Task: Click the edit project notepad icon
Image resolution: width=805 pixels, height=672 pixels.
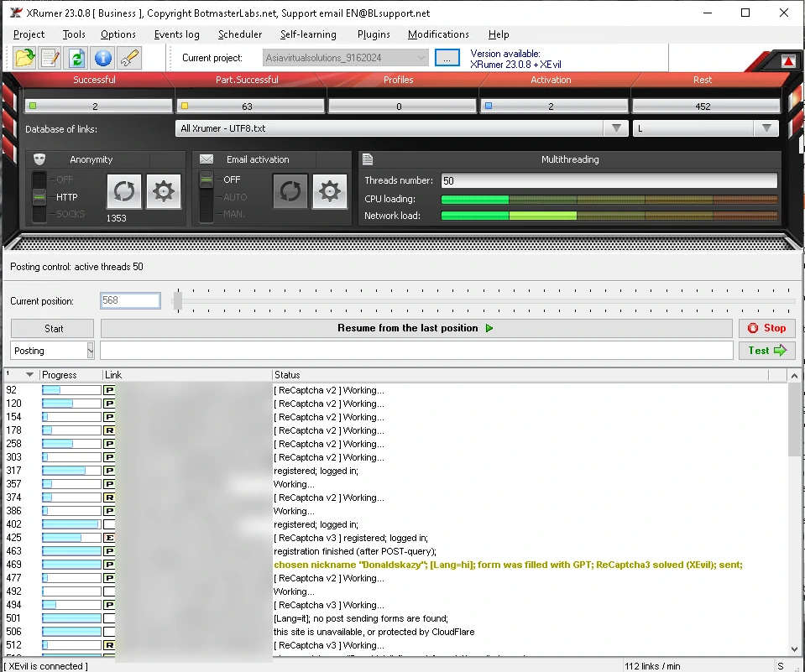Action: tap(50, 57)
